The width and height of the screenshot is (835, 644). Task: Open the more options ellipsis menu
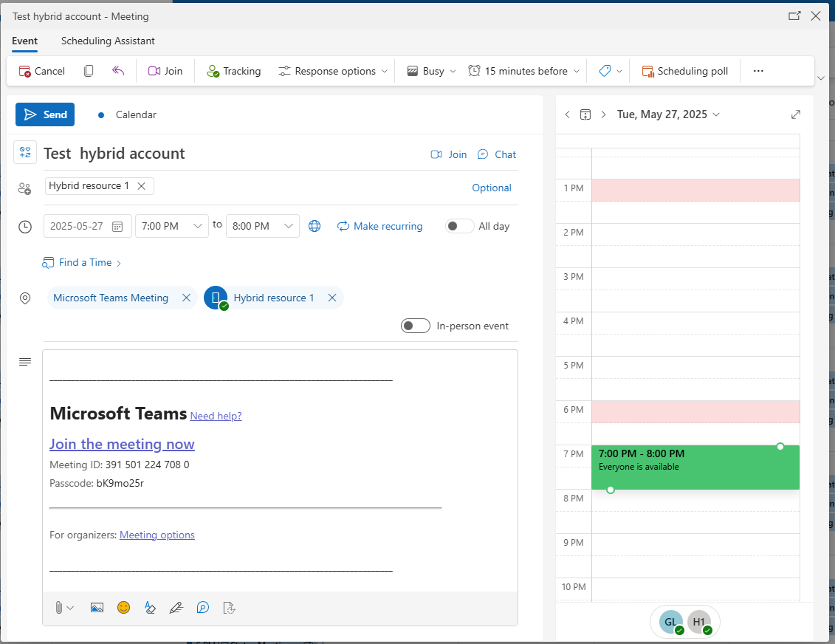click(758, 71)
